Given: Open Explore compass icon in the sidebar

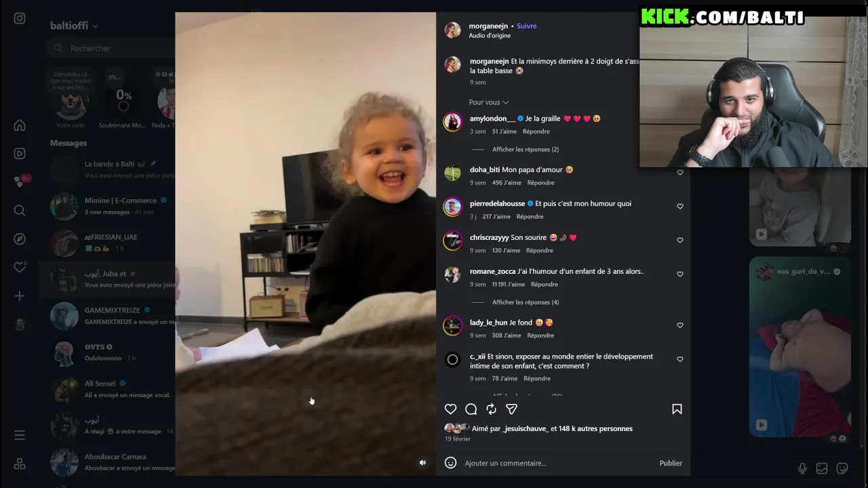Looking at the screenshot, I should tap(20, 239).
